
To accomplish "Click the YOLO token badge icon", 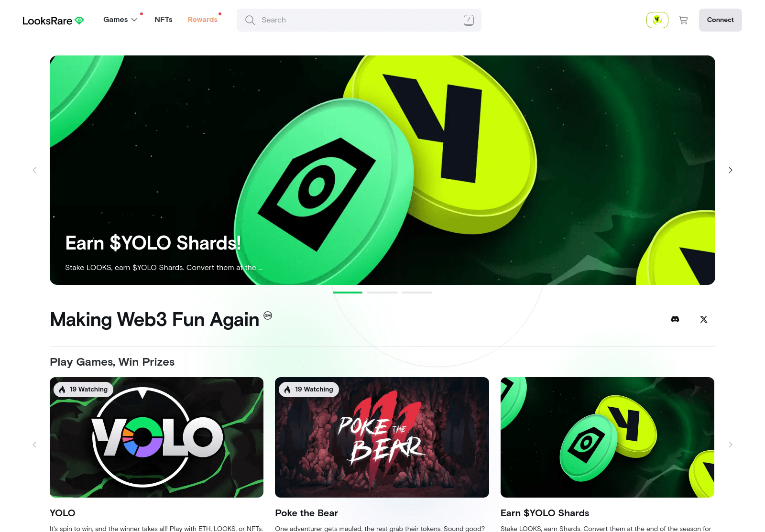I will coord(657,20).
